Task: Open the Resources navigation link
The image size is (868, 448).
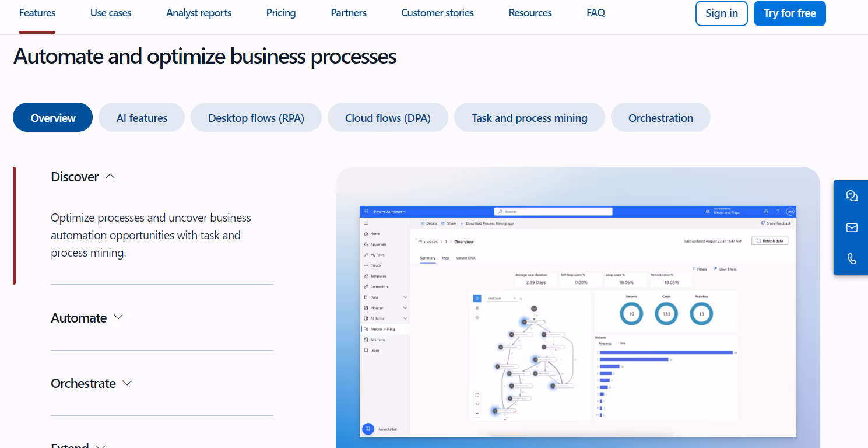Action: (530, 13)
